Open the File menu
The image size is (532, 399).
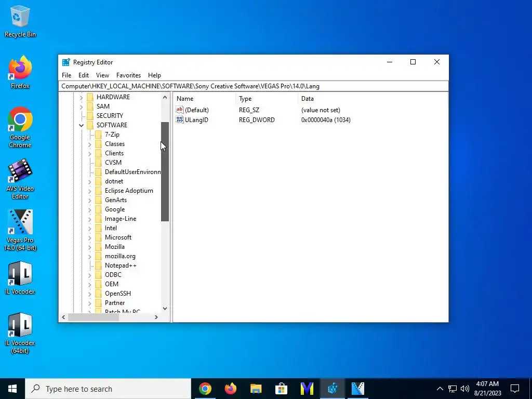(x=66, y=75)
